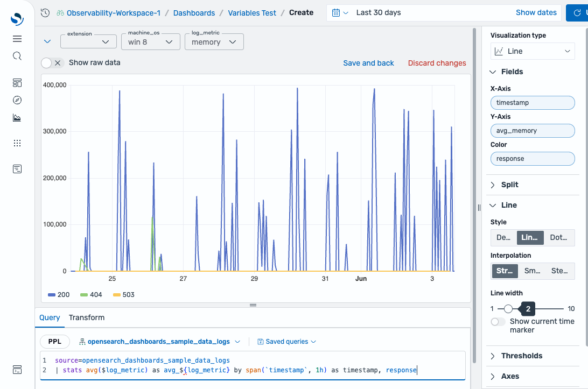Go to Variables Test breadcrumb
Image resolution: width=588 pixels, height=389 pixels.
pos(252,13)
